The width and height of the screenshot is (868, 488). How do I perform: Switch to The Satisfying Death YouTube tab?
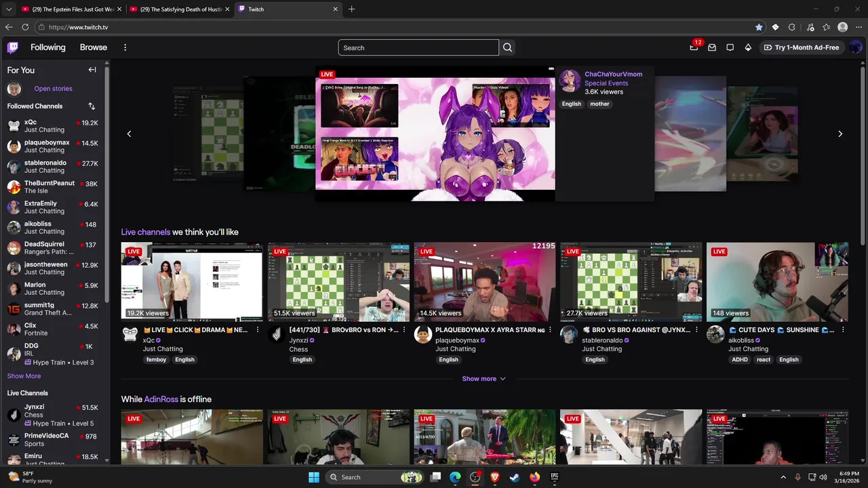click(x=179, y=9)
